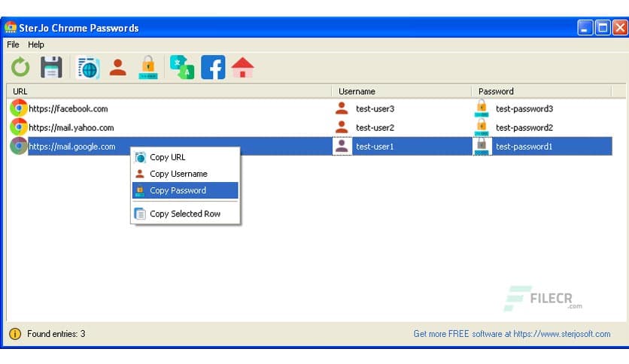Click the test-password2 cell
The width and height of the screenshot is (629, 364).
pos(524,128)
